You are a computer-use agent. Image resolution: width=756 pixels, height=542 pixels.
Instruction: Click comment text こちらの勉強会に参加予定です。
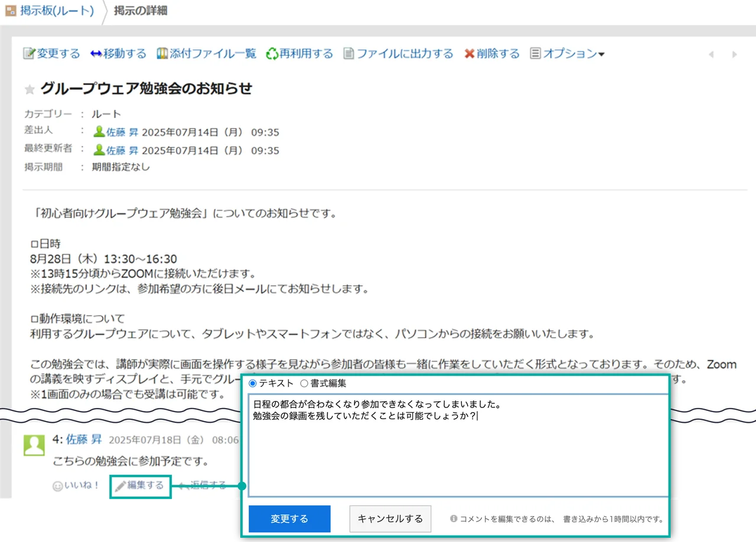pos(131,461)
